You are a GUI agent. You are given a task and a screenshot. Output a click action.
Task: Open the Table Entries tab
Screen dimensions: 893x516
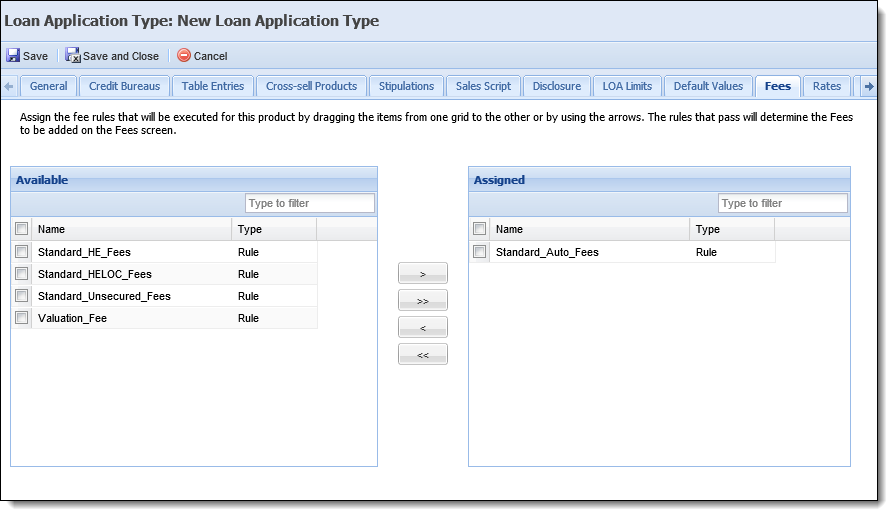(213, 87)
